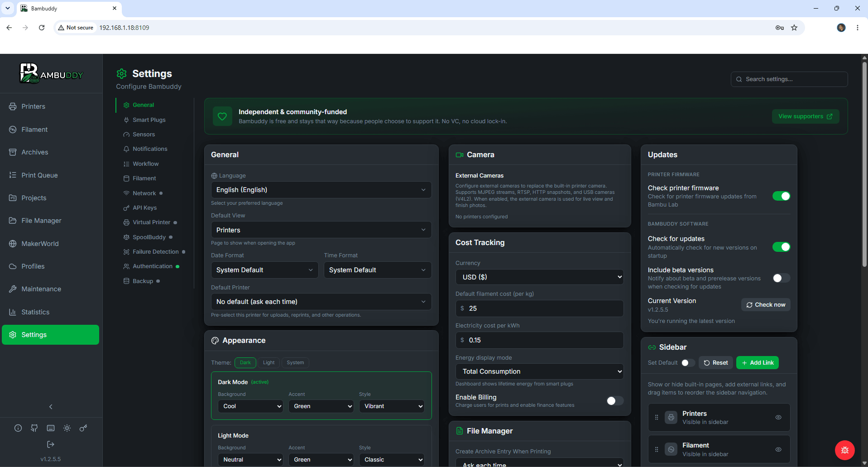Image resolution: width=868 pixels, height=467 pixels.
Task: Open the password manager key icon in address bar
Action: click(x=780, y=28)
